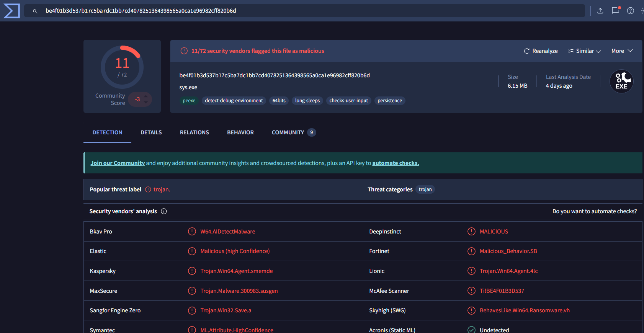The image size is (644, 333).
Task: Open the notifications chat icon
Action: click(x=615, y=10)
